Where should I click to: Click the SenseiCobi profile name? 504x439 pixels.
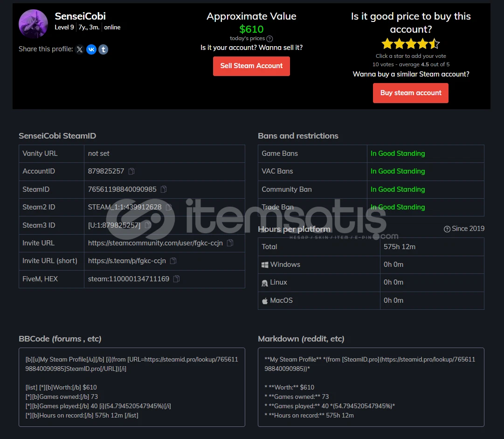[80, 16]
